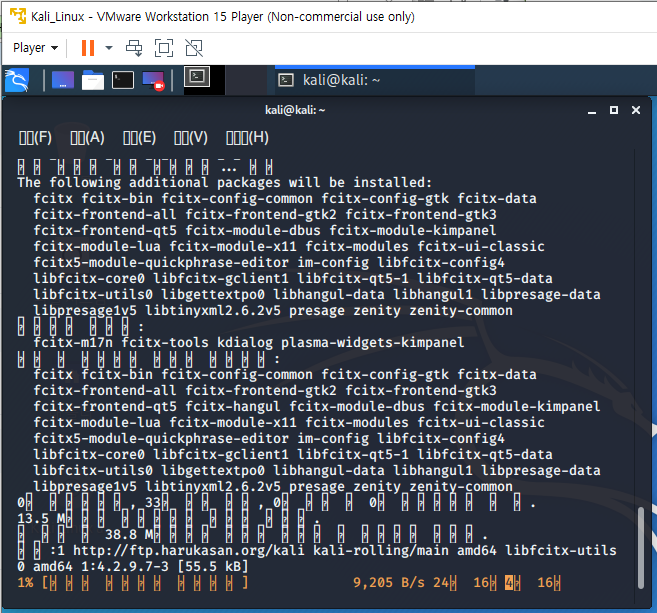Image resolution: width=657 pixels, height=613 pixels.
Task: Click the screen recorder panel icon
Action: pyautogui.click(x=153, y=80)
